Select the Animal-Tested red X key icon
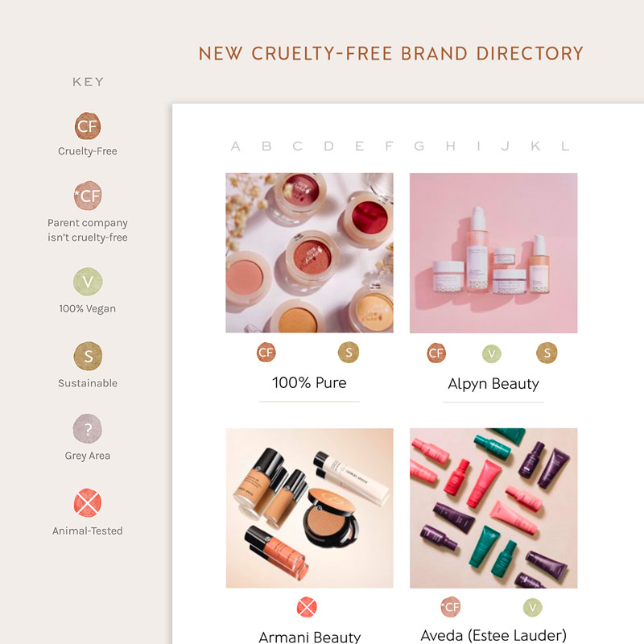Viewport: 644px width, 644px height. point(88,502)
